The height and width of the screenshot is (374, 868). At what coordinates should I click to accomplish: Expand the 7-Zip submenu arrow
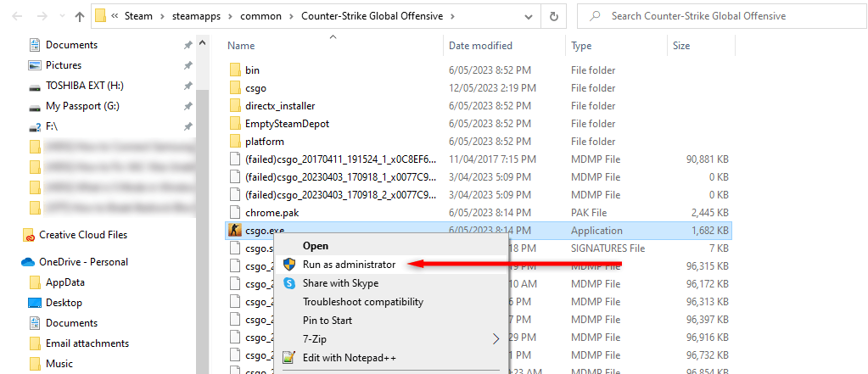pyautogui.click(x=496, y=339)
